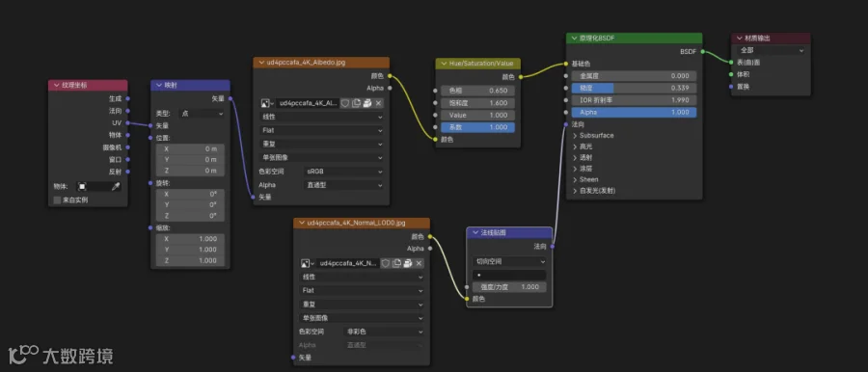Open the 全部 dropdown in 材质输出 node

[771, 50]
